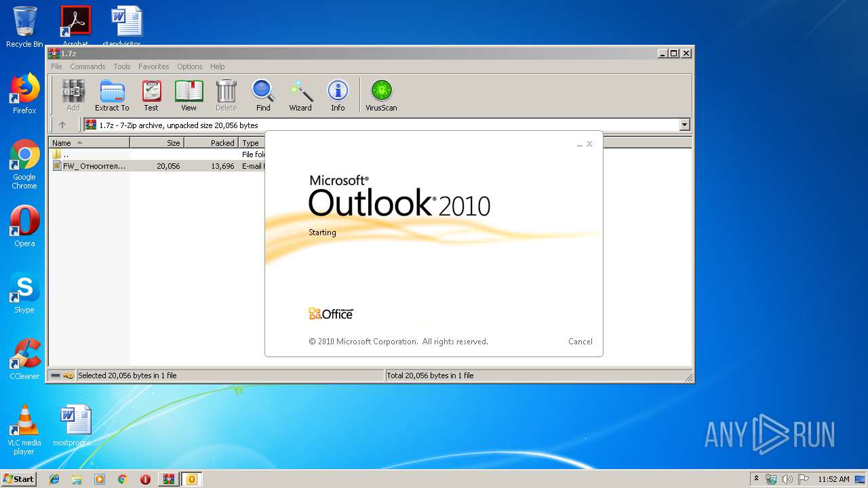Image resolution: width=868 pixels, height=488 pixels.
Task: Click the Delete trash icon in toolbar
Action: tap(226, 95)
